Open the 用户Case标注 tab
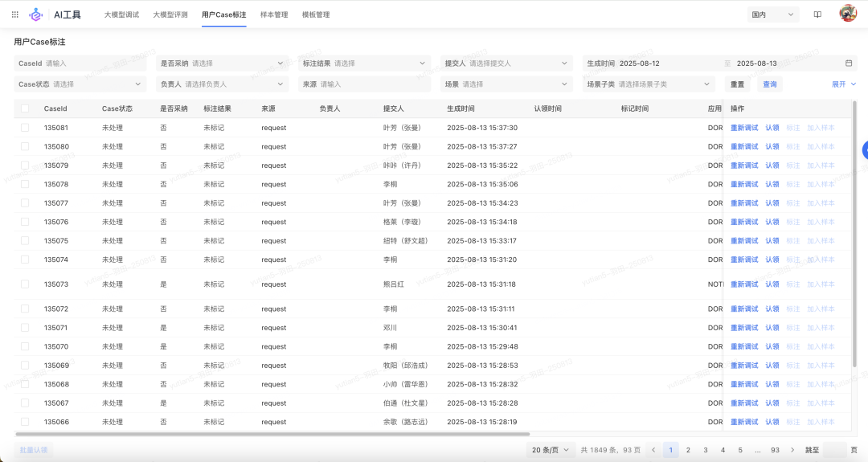The image size is (868, 462). coord(224,14)
